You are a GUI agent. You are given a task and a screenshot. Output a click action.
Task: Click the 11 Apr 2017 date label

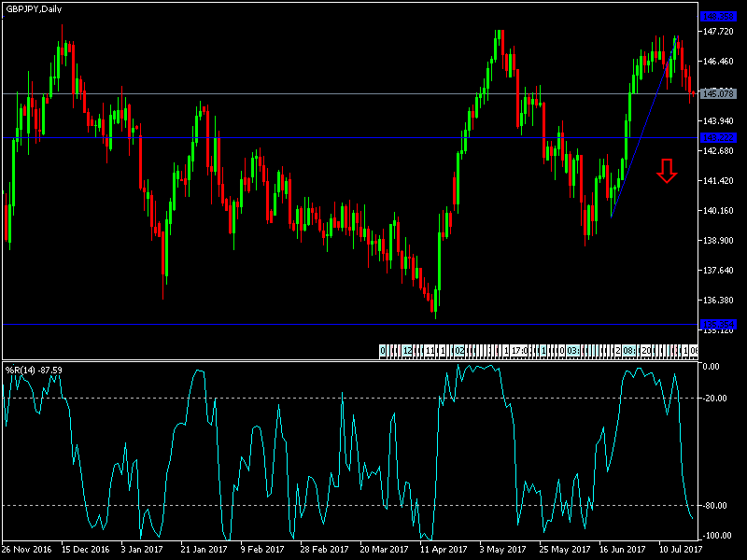click(443, 550)
